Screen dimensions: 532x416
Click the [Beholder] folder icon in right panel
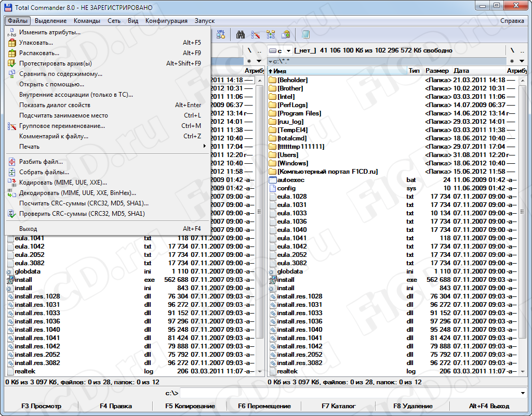(x=272, y=80)
